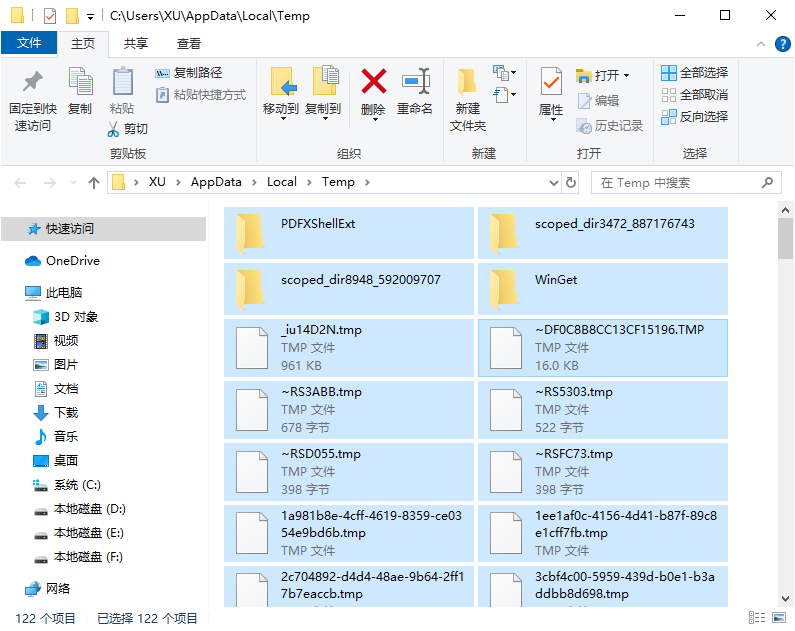Viewport: 795px width, 631px height.
Task: Click Select All option
Action: pyautogui.click(x=694, y=73)
